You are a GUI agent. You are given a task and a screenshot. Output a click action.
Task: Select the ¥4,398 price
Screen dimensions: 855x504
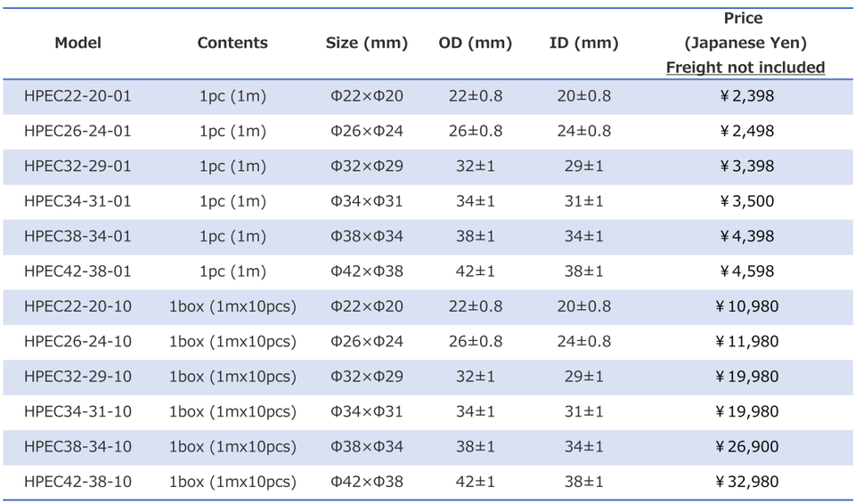tap(746, 236)
